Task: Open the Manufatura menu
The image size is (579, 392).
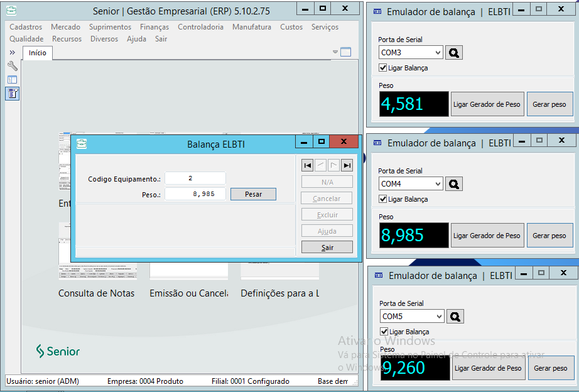Action: (251, 27)
